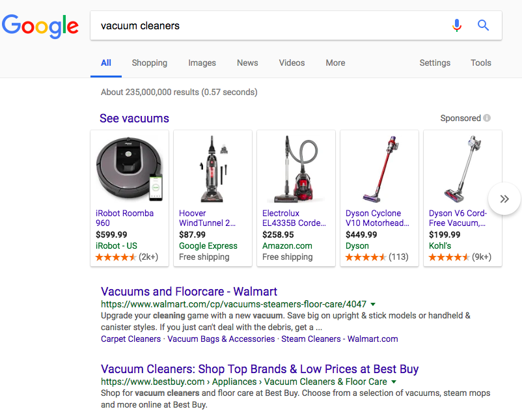The width and height of the screenshot is (522, 420).
Task: Click the microphone voice search icon
Action: (457, 25)
